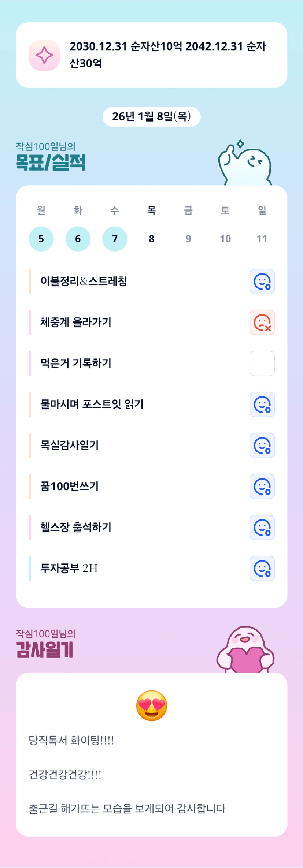
Task: Click the waving ghost mascot illustration
Action: coord(245,164)
